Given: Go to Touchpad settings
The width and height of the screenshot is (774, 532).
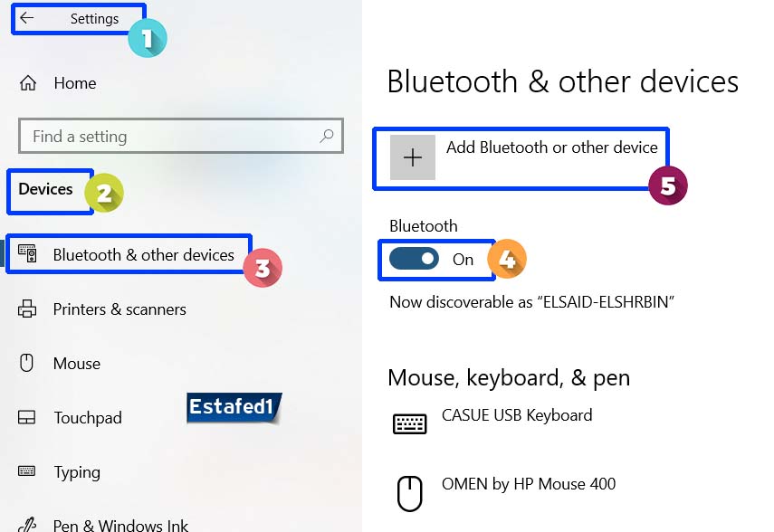Looking at the screenshot, I should click(x=87, y=418).
